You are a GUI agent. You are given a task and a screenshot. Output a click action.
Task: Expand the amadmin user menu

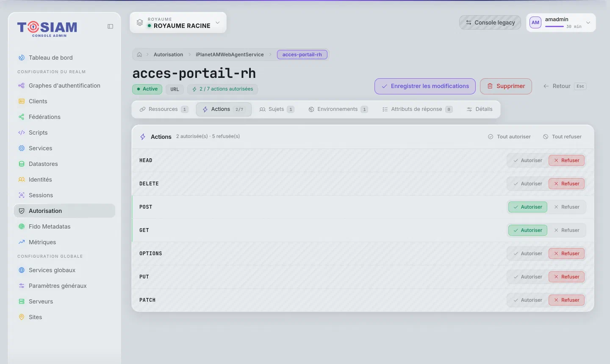point(561,22)
